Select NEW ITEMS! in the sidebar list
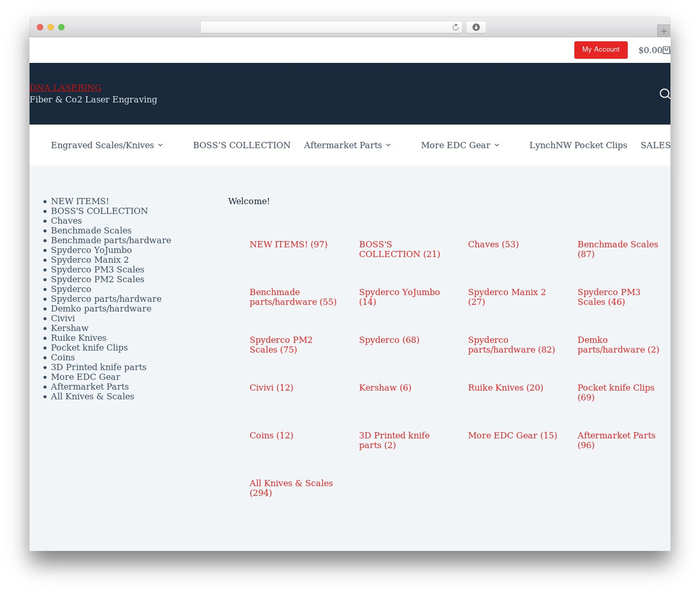 (80, 201)
